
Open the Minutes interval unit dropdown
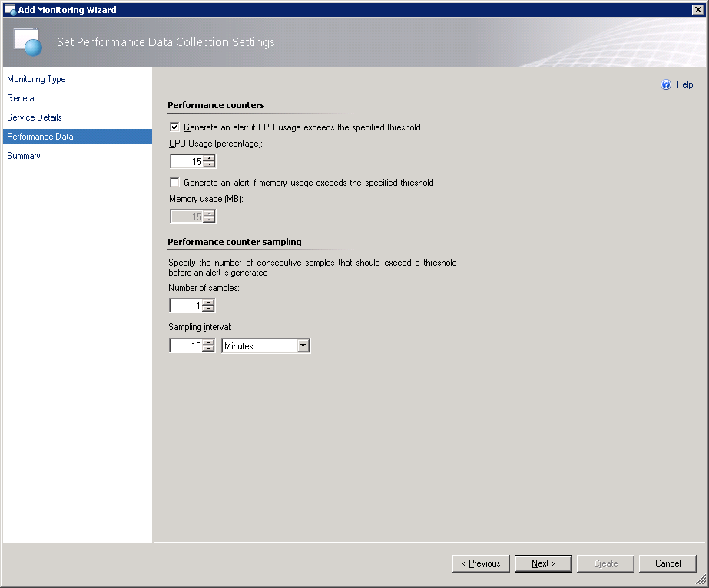click(303, 346)
